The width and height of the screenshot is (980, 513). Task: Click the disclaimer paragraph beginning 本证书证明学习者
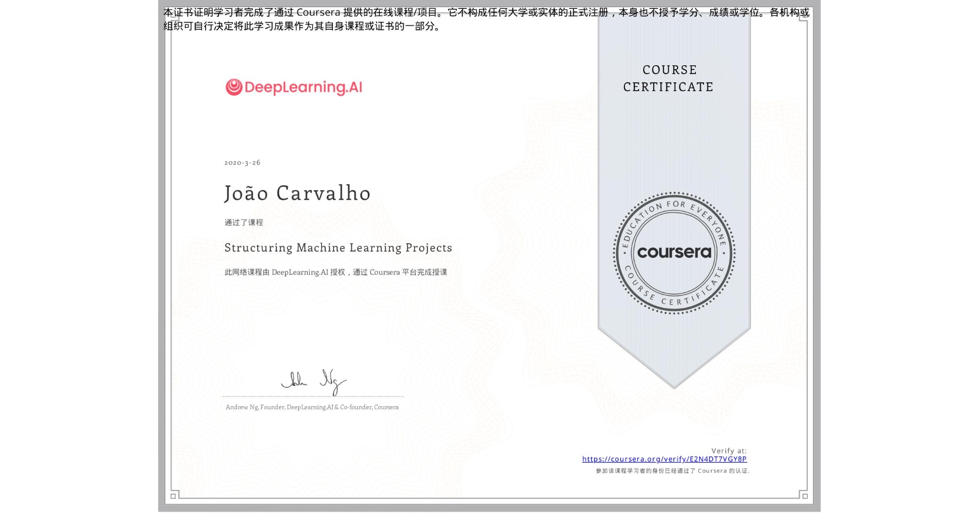[x=486, y=19]
